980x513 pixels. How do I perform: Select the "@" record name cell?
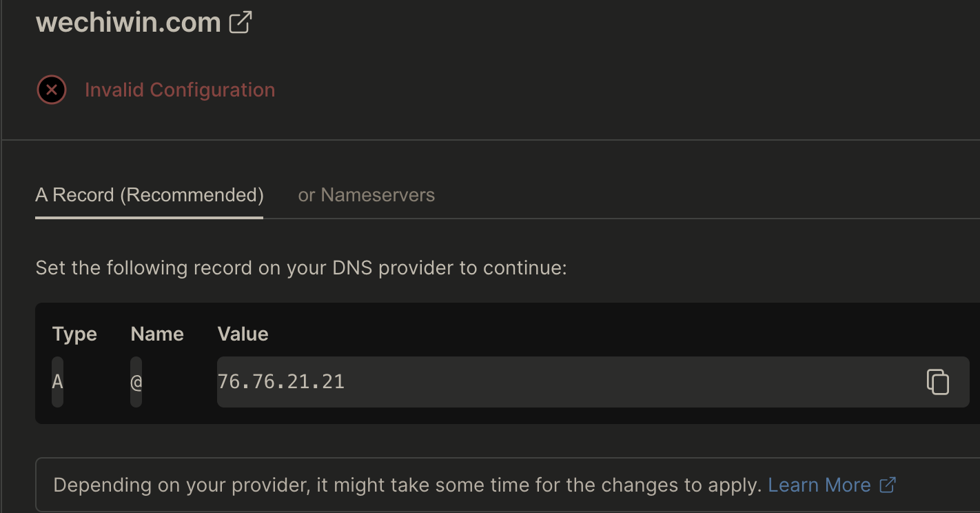point(136,381)
